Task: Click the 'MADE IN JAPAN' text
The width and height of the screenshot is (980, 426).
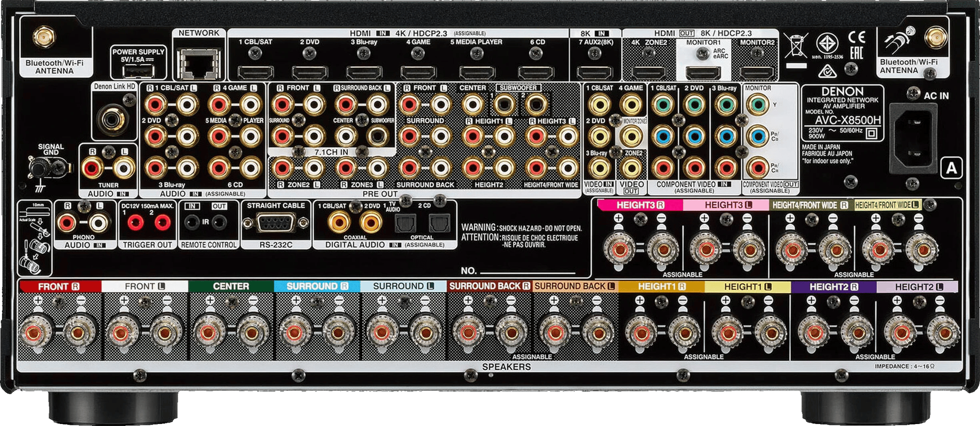Action: pyautogui.click(x=821, y=147)
